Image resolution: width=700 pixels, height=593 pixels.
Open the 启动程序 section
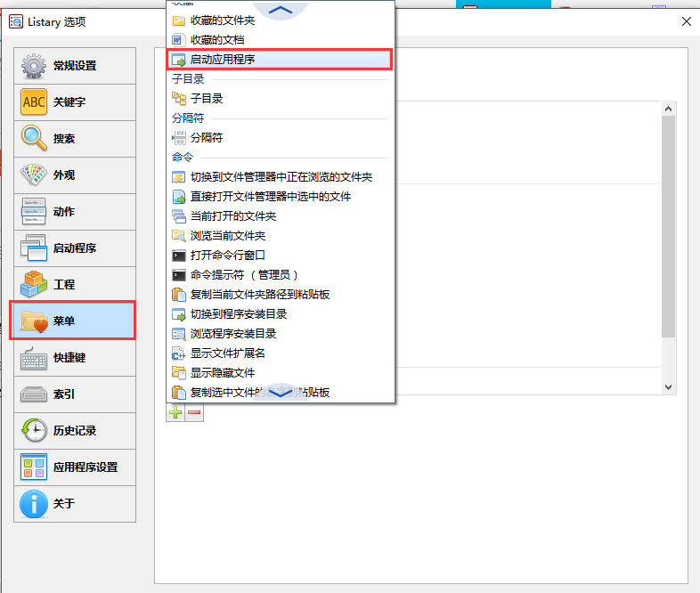75,248
